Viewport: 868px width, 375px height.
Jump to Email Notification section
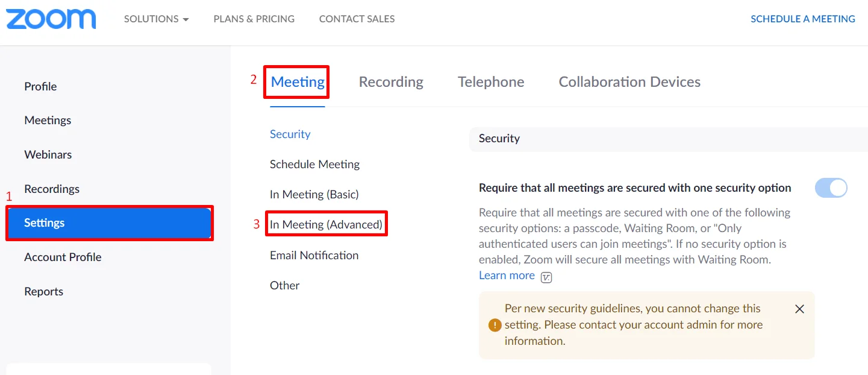pyautogui.click(x=314, y=255)
